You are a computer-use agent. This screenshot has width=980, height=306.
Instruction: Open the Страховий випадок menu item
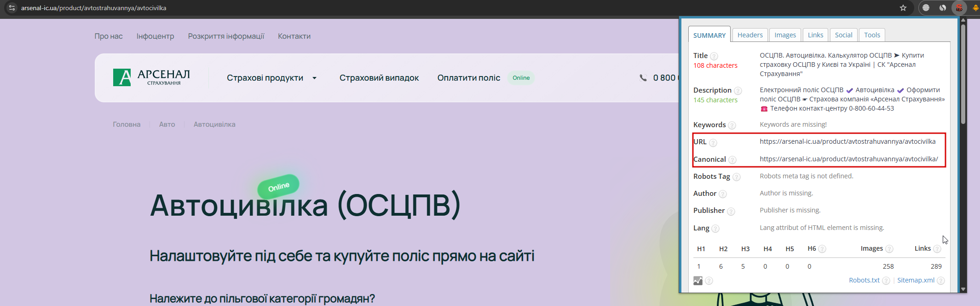(x=379, y=78)
